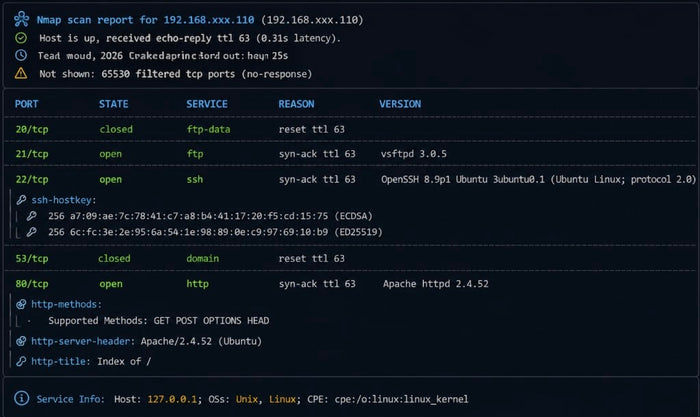Click the vsftpd 3.0.5 version text

(x=413, y=154)
